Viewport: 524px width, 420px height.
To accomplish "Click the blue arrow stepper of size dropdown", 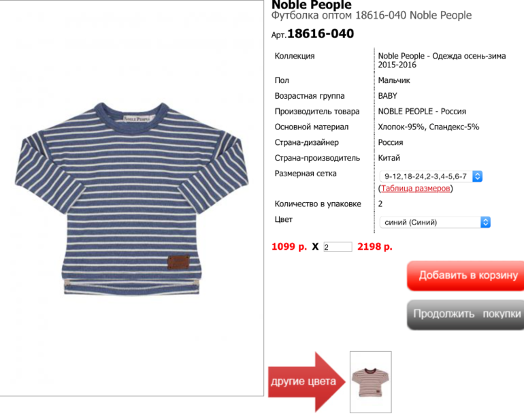I will 477,176.
